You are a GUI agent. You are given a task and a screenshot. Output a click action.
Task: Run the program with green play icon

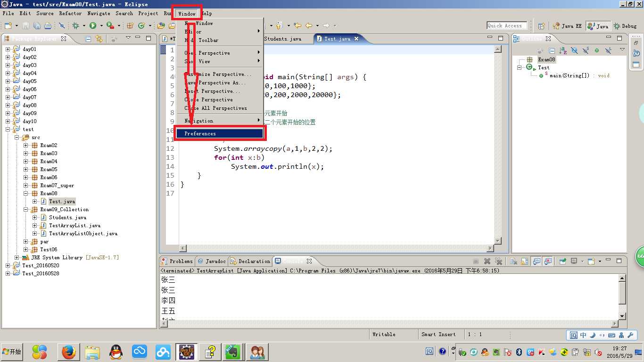pos(93,25)
